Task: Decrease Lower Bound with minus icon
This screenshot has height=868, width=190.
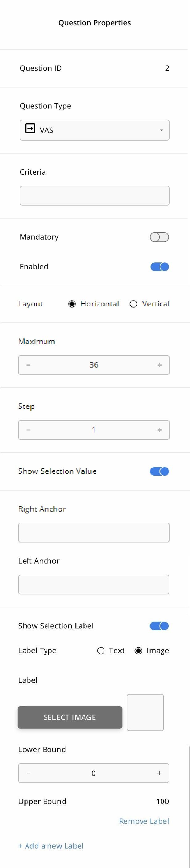Action: 28,773
